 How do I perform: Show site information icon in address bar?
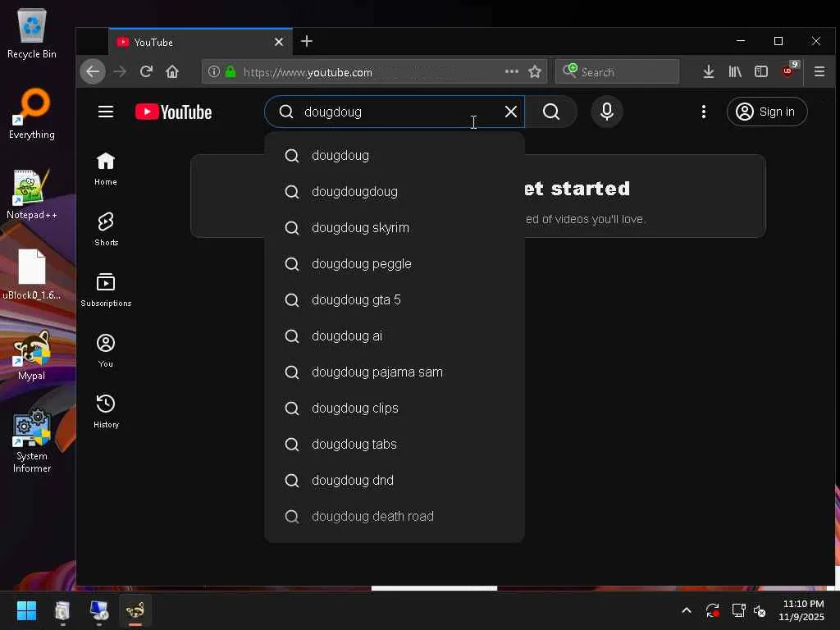pyautogui.click(x=213, y=71)
